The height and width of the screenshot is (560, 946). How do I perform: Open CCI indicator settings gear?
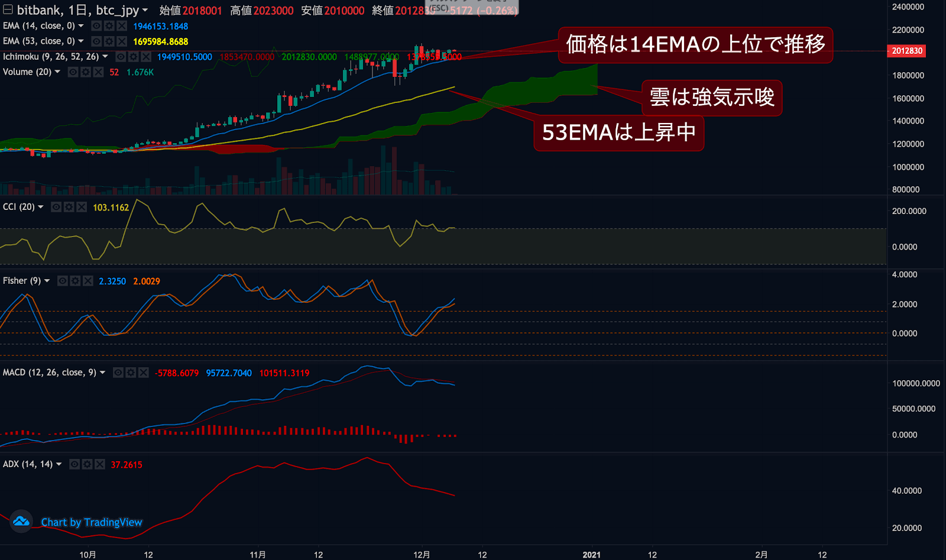69,207
